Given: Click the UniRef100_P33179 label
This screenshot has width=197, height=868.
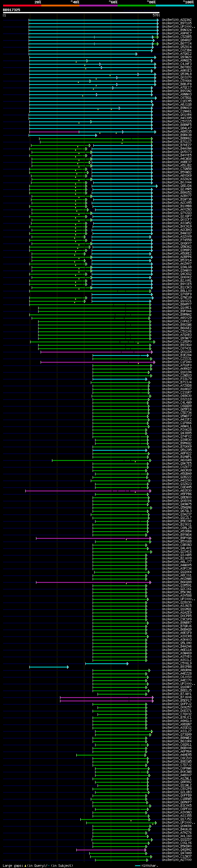Looking at the screenshot, I should 177,379.
